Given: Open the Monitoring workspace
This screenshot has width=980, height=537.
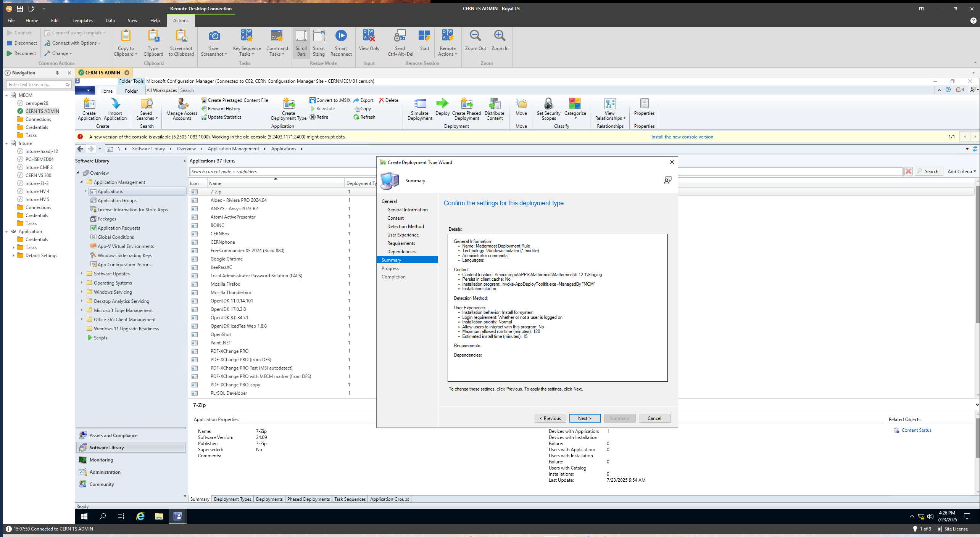Looking at the screenshot, I should (131, 460).
